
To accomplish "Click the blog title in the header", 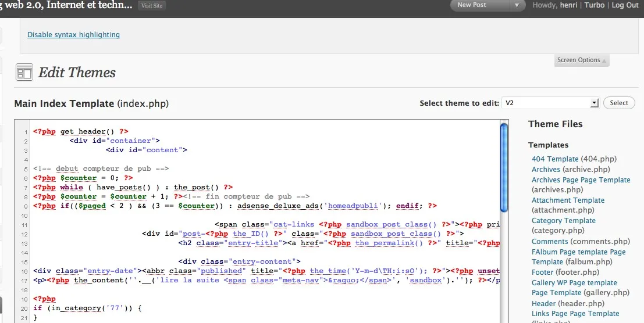I will (66, 6).
